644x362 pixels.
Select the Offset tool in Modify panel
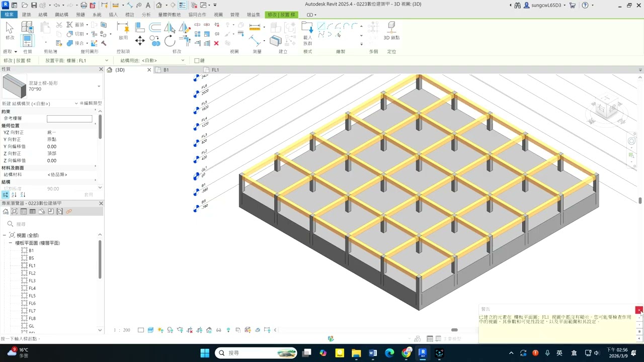155,27
